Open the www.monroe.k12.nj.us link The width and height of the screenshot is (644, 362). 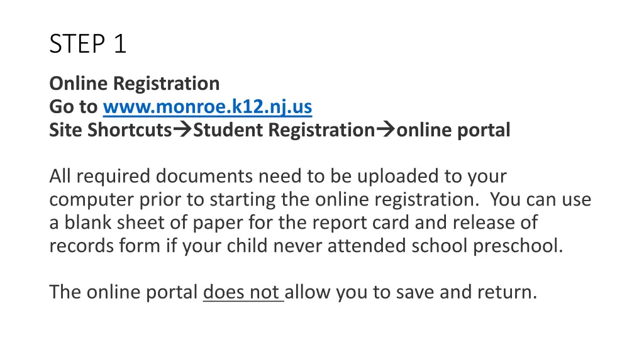click(208, 107)
